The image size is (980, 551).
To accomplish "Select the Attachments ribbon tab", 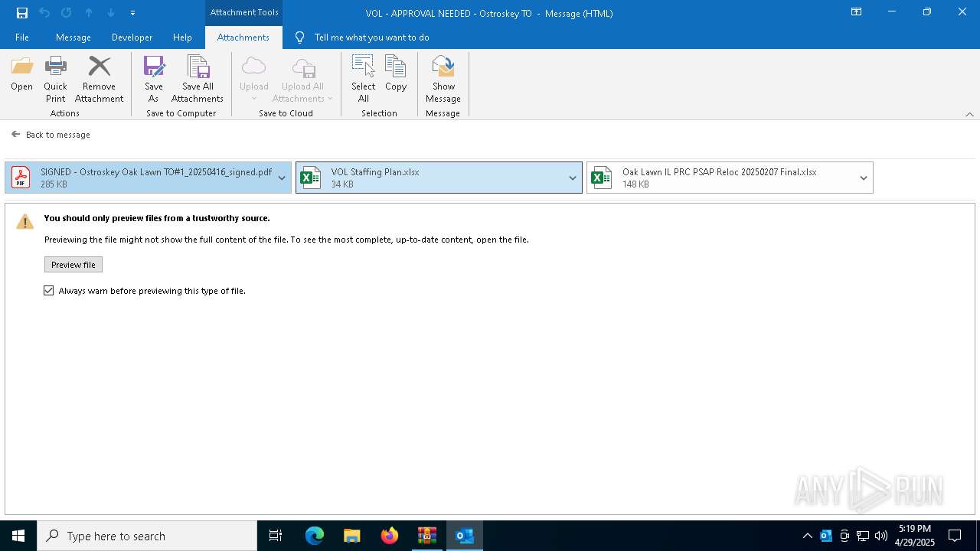I will coord(243,37).
